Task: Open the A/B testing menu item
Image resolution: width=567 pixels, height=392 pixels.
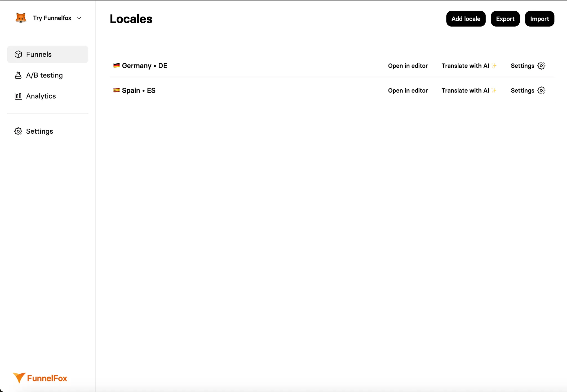Action: [44, 75]
